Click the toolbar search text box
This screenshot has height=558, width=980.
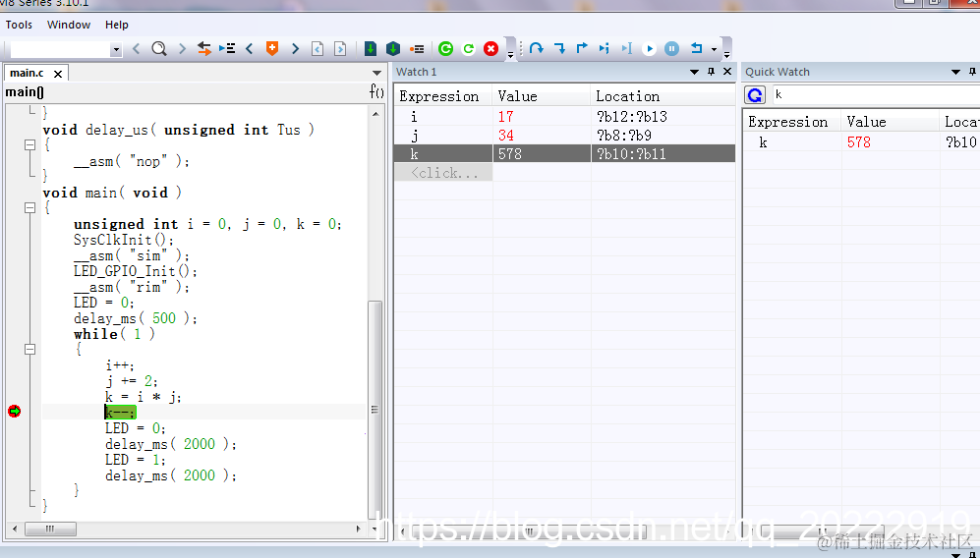point(61,49)
